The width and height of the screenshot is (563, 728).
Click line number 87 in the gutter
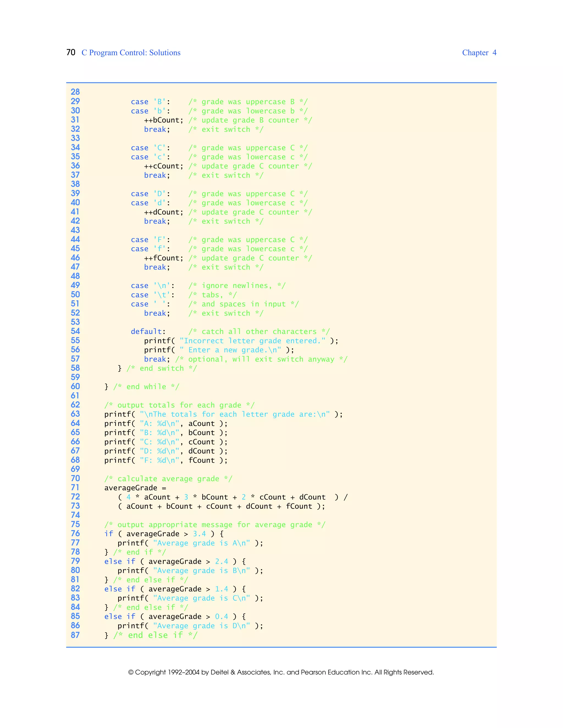[75, 635]
